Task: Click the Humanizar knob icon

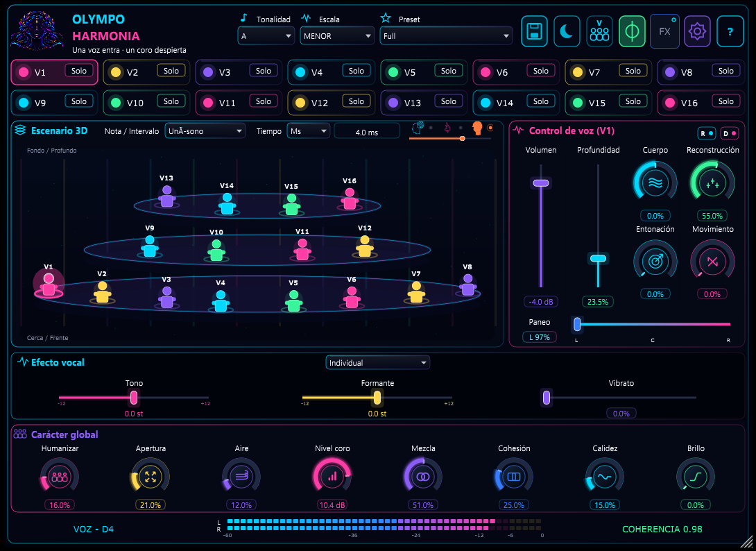Action: point(60,477)
